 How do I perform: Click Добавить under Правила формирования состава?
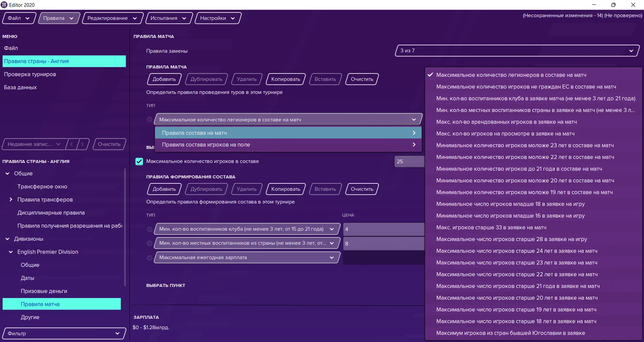(164, 189)
